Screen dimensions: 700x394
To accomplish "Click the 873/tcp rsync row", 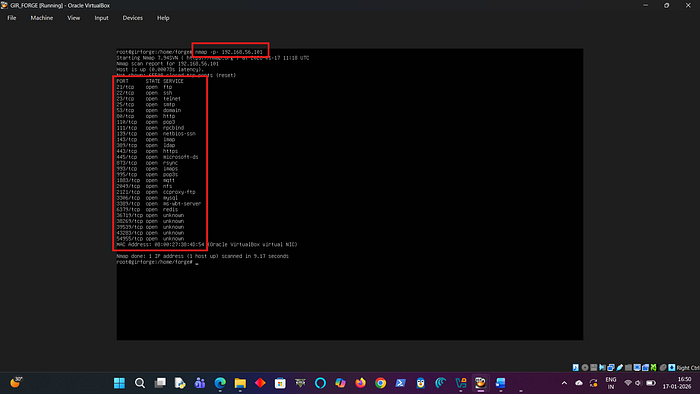I will click(147, 163).
